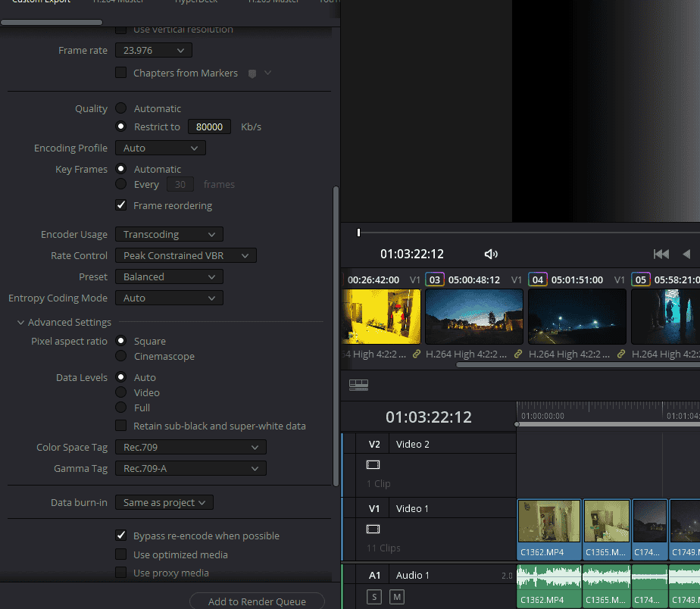Click the viewer scrubber playhead handle
The width and height of the screenshot is (700, 609).
pyautogui.click(x=359, y=233)
